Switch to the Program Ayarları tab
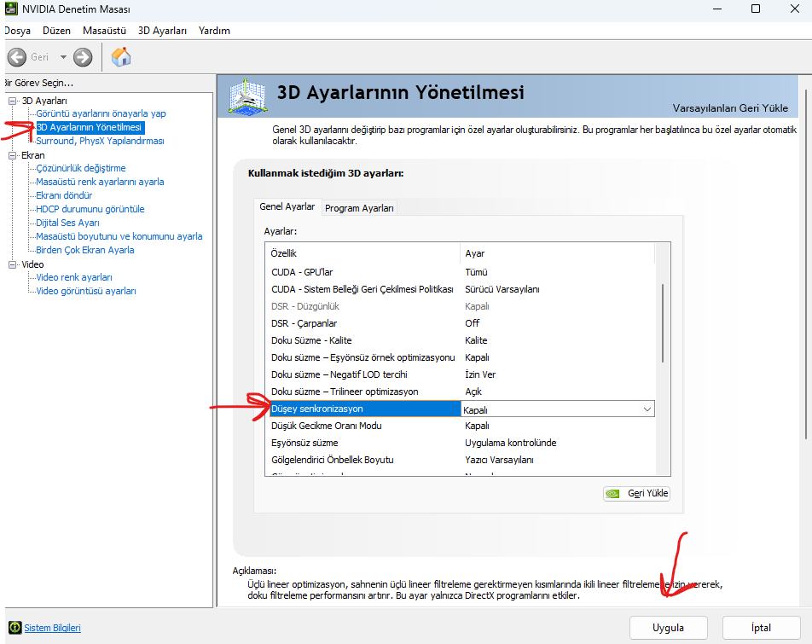This screenshot has height=644, width=812. 359,208
